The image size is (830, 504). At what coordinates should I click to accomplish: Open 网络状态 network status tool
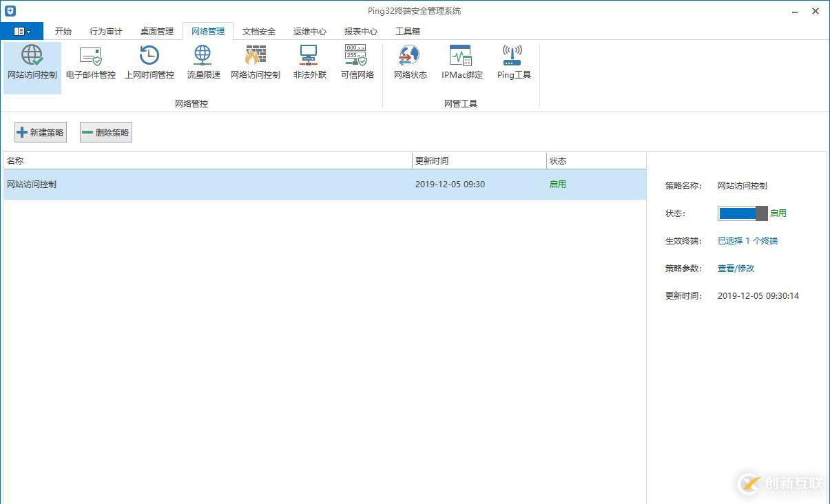click(410, 63)
